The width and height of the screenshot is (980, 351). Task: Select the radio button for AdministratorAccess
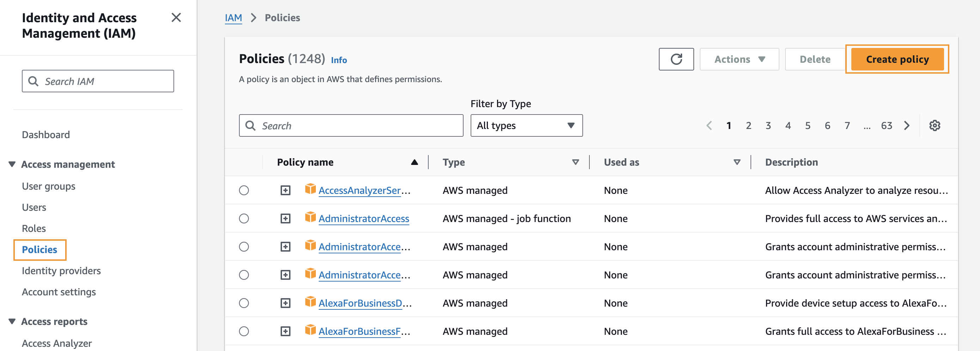click(244, 218)
